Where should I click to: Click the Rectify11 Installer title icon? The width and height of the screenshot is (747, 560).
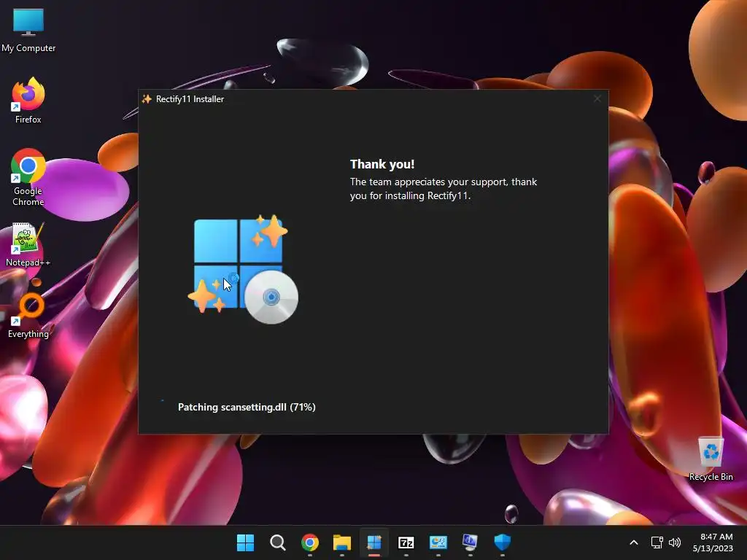[x=147, y=99]
